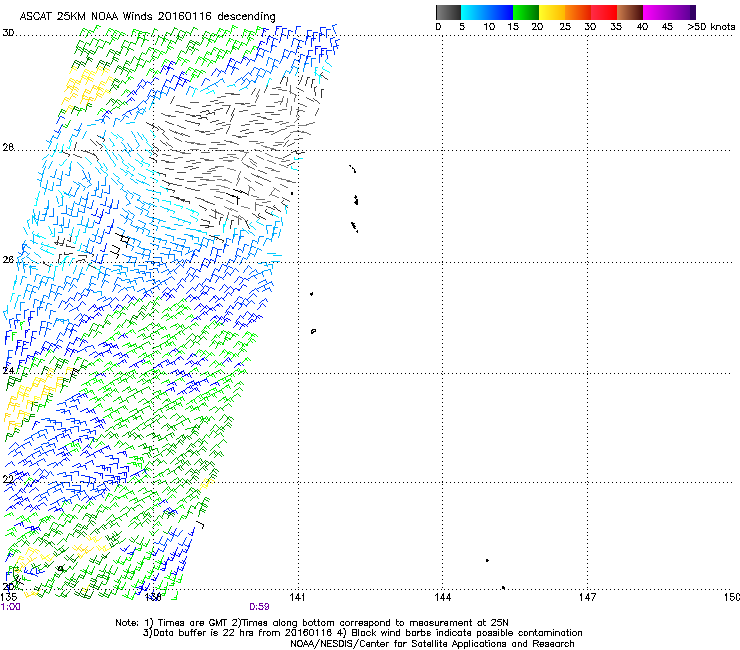740x650 pixels.
Task: Click the 'NOAA/NESDIS/Center for Satellite Applications and Research' credit
Action: pos(432,644)
